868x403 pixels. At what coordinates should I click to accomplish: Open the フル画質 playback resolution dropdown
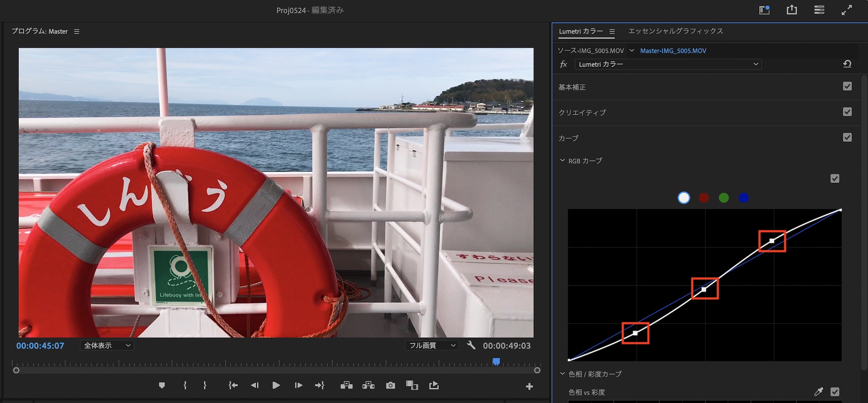(432, 345)
